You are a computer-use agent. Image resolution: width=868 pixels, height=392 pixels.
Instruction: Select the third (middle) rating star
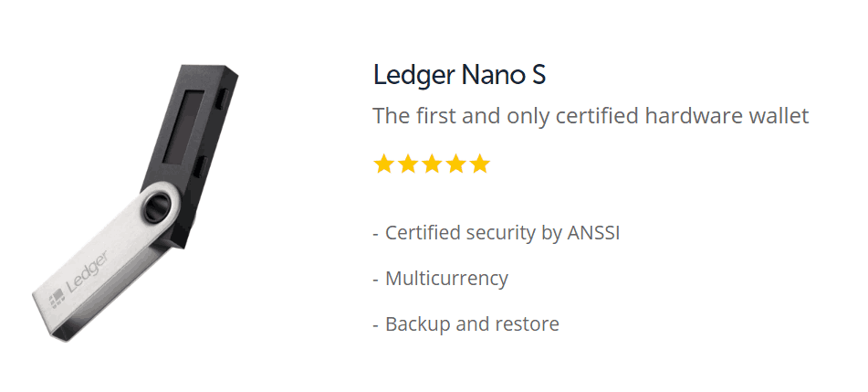point(432,164)
